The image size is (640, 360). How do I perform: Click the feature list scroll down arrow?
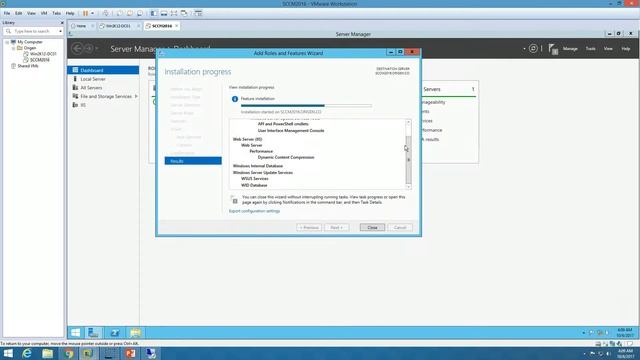click(408, 187)
